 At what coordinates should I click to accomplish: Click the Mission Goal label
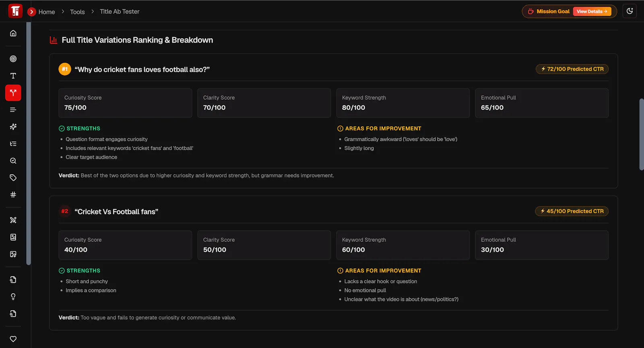553,11
